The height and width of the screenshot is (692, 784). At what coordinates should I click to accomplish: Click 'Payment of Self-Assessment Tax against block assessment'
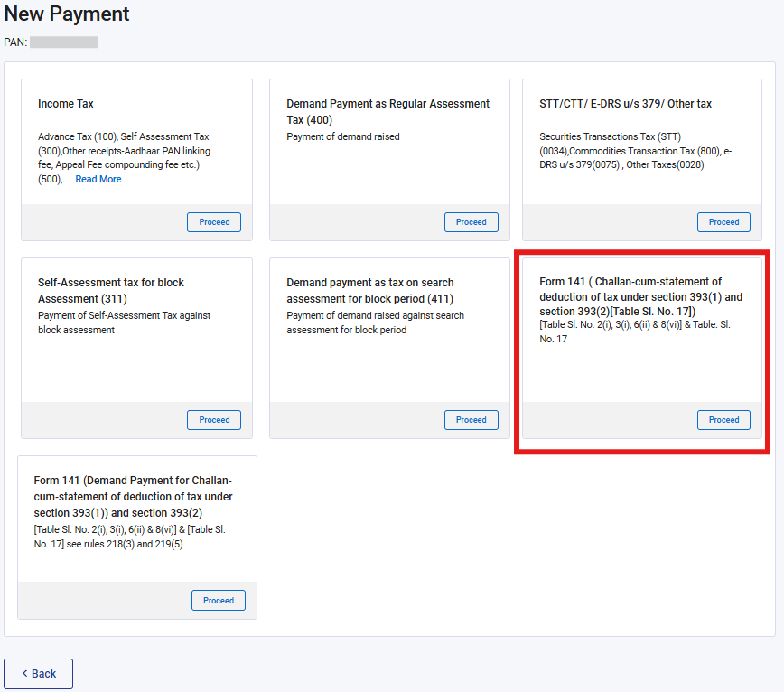(x=124, y=323)
